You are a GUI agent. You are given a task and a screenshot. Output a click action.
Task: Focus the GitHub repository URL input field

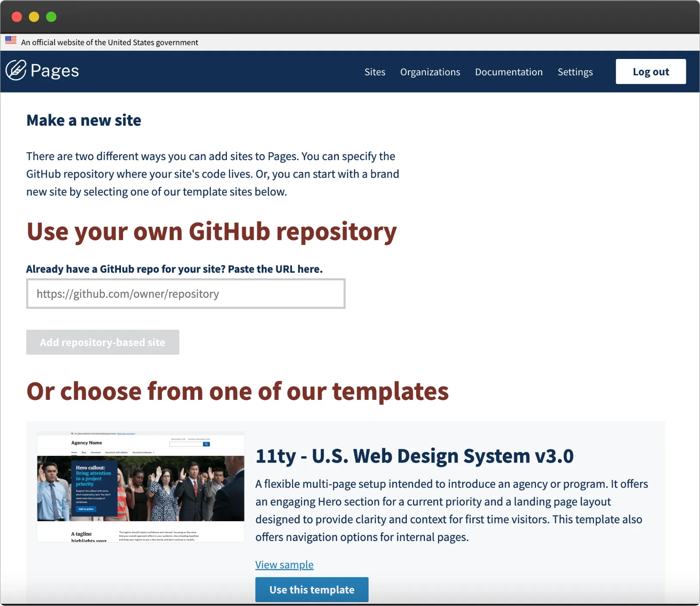pos(186,294)
